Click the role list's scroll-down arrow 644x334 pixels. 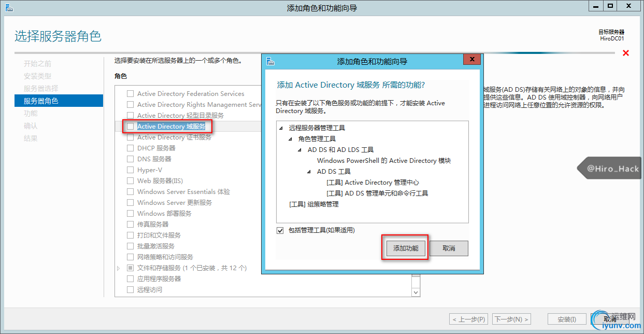[416, 293]
